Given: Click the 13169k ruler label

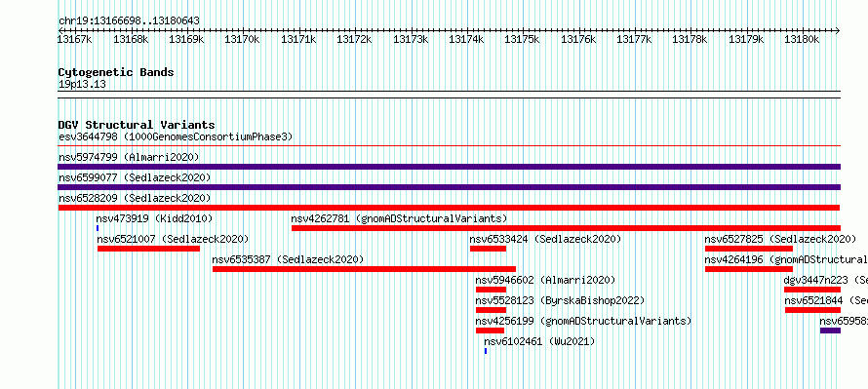Looking at the screenshot, I should (x=186, y=39).
